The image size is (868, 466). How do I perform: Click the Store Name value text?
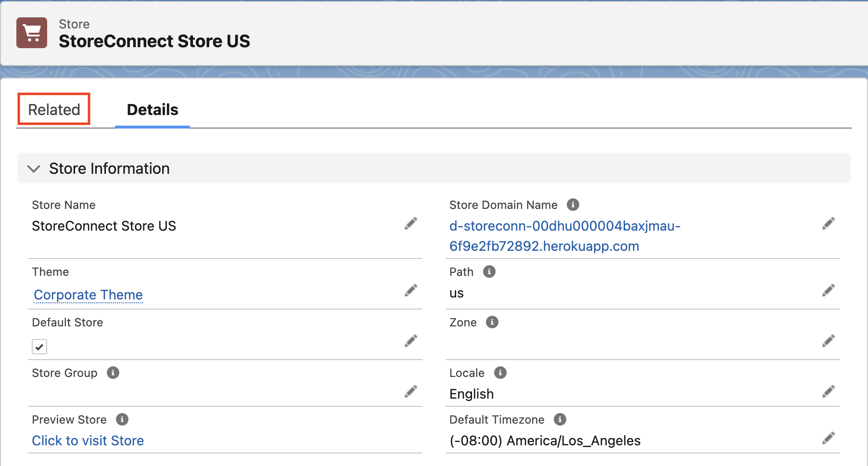tap(104, 226)
